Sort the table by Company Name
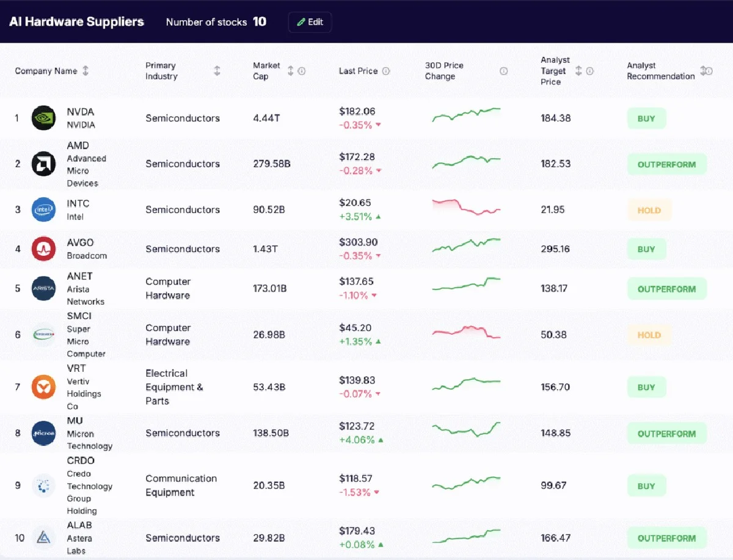This screenshot has width=733, height=560. [x=86, y=71]
